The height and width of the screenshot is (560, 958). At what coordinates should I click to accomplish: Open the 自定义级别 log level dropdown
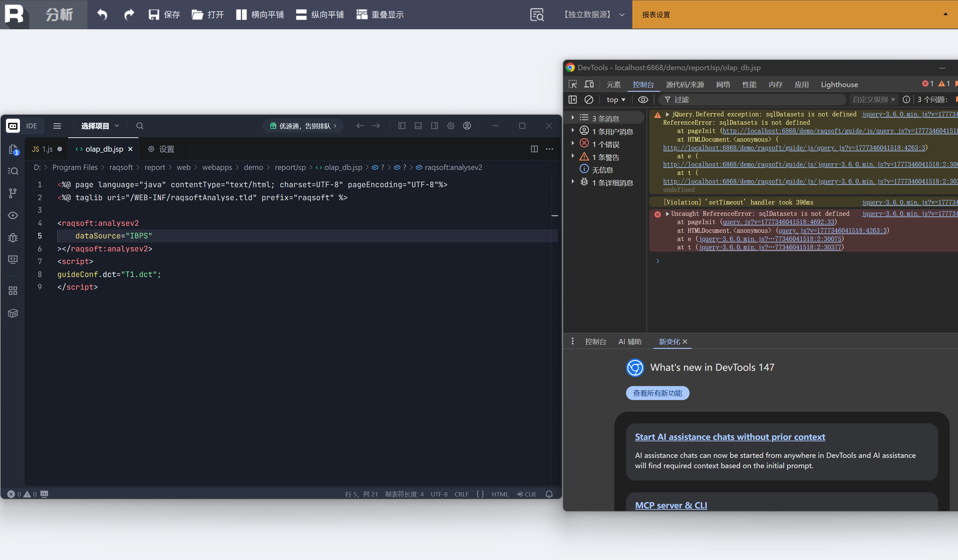point(874,99)
